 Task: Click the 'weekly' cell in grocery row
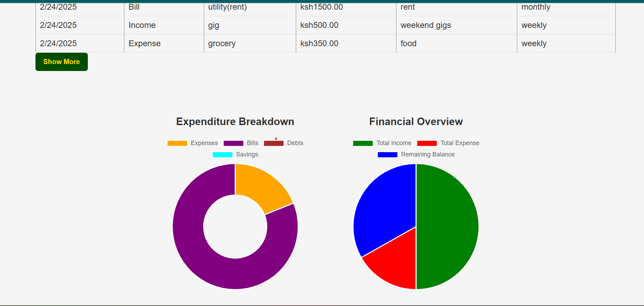point(566,43)
